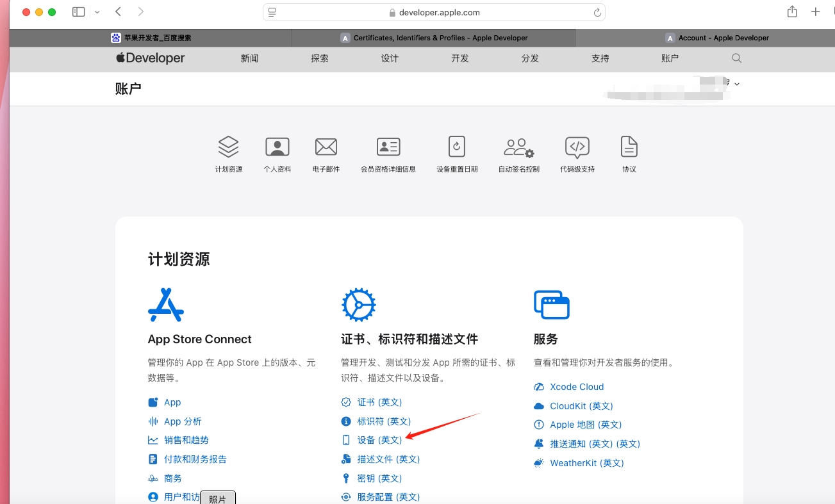Click the certificate badge icon beside 证书 (英文)
The height and width of the screenshot is (504, 835).
[346, 402]
